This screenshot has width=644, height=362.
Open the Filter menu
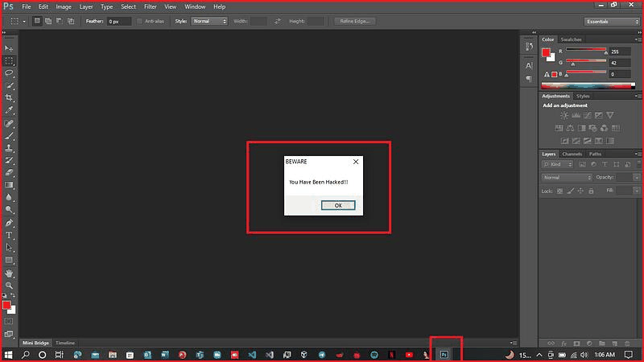pyautogui.click(x=151, y=6)
